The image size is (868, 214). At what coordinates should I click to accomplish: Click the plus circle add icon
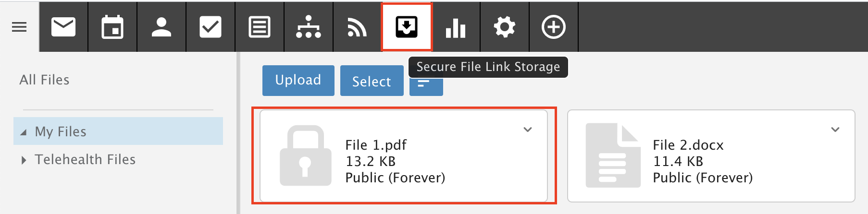[x=554, y=27]
